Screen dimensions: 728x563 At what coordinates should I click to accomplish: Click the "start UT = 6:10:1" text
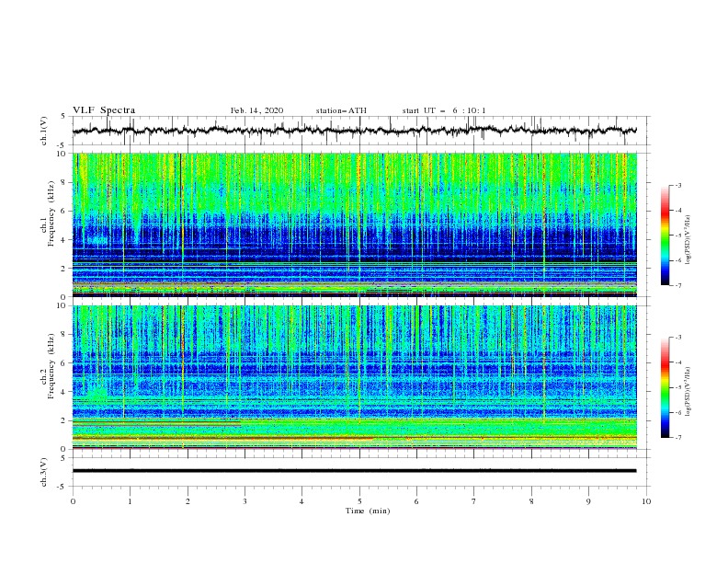tap(444, 110)
